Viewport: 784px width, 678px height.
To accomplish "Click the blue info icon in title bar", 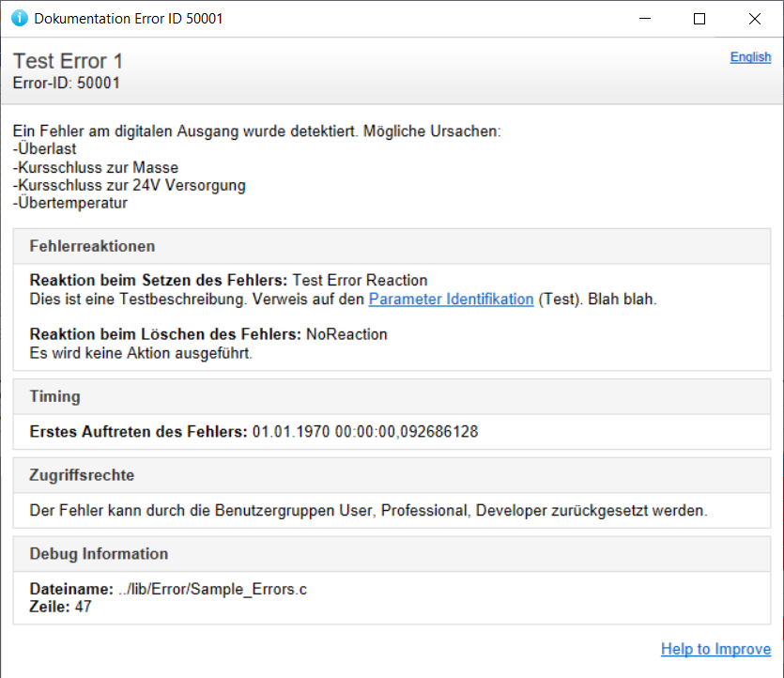I will [x=18, y=19].
